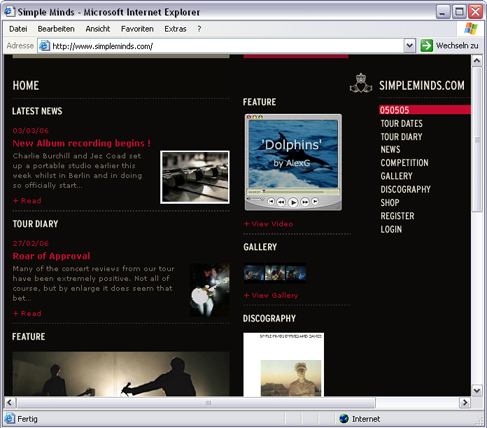Click REGISTER in the sidebar
The image size is (487, 428).
click(398, 216)
